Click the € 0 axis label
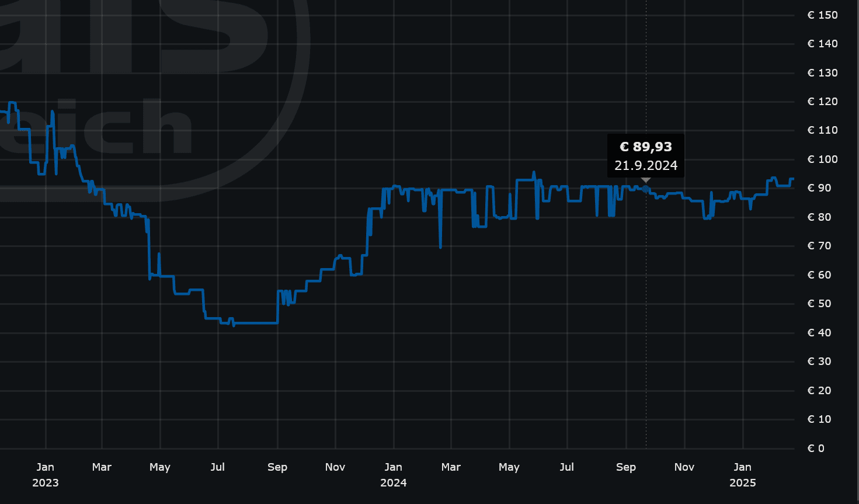The height and width of the screenshot is (504, 859). coord(816,449)
